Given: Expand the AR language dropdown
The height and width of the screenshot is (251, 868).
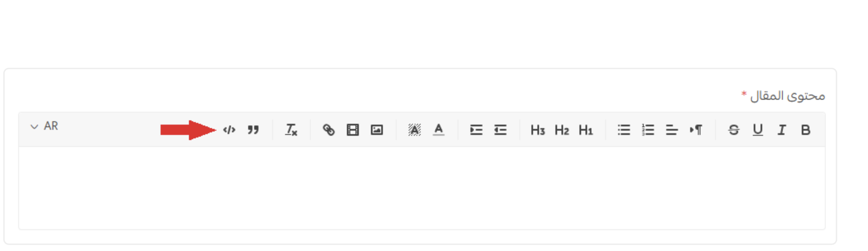Looking at the screenshot, I should tap(45, 126).
